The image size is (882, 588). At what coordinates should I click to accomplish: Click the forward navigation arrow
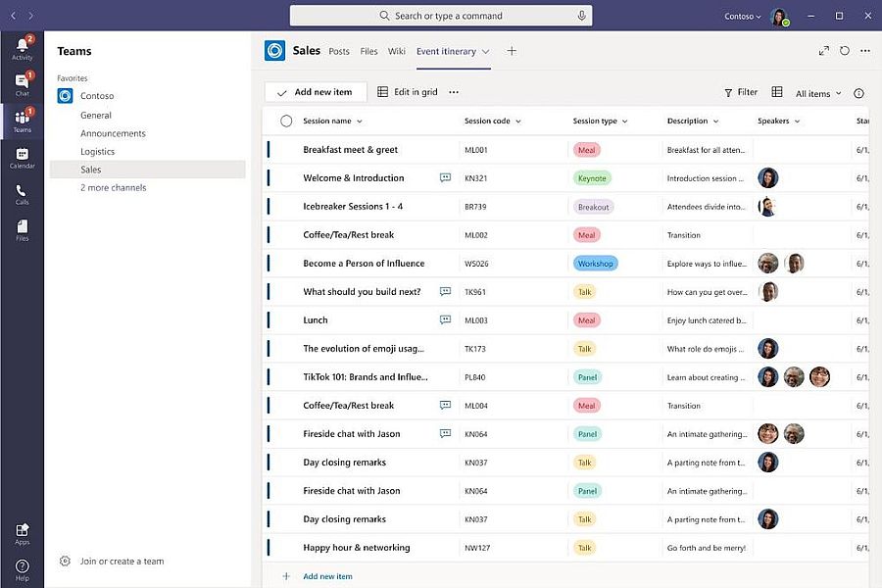coord(30,16)
